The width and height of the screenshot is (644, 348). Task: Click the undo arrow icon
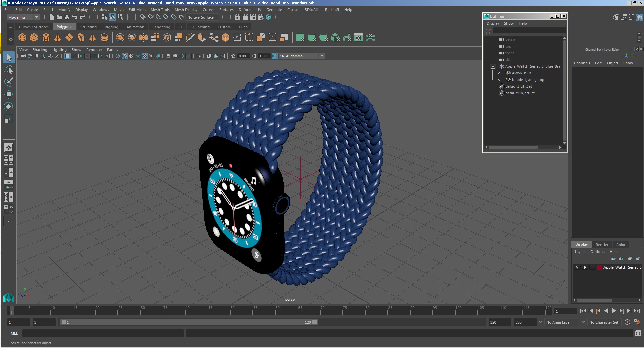(75, 17)
